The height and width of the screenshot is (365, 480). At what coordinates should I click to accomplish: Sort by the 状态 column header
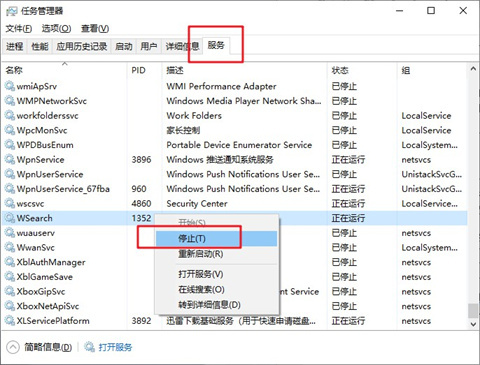pyautogui.click(x=363, y=70)
